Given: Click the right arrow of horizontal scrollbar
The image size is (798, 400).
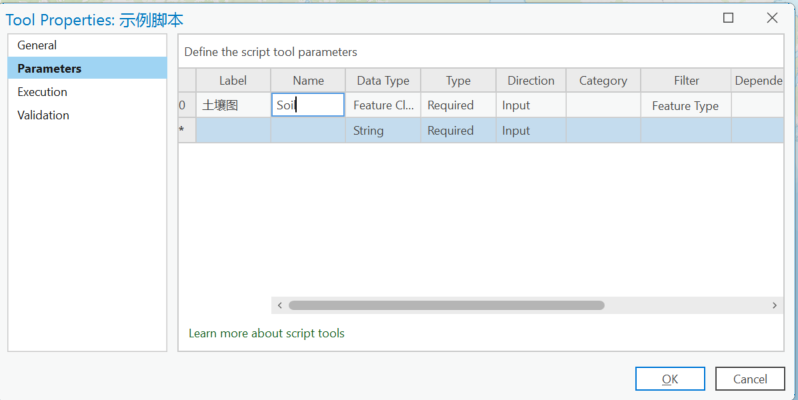Looking at the screenshot, I should coord(775,305).
